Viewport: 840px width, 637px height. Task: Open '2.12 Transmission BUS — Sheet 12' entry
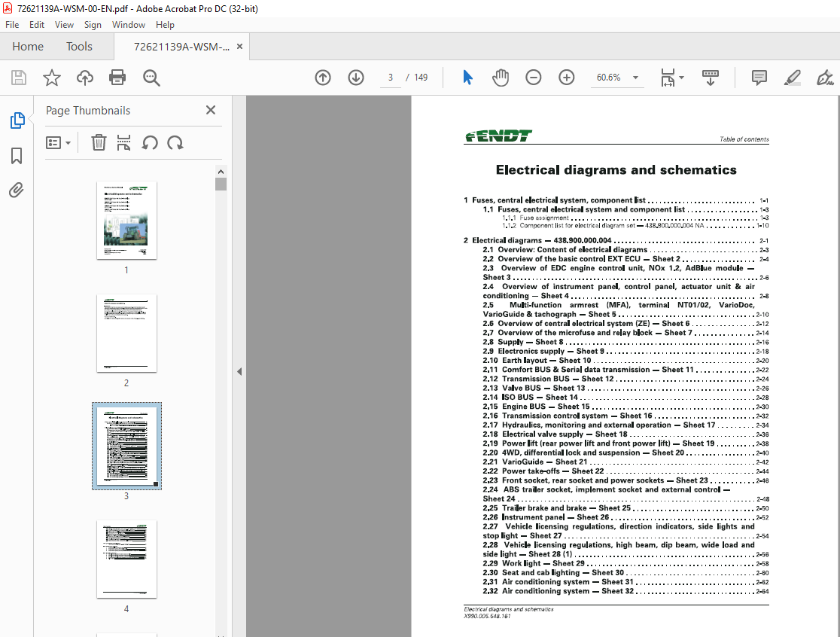[x=625, y=379]
